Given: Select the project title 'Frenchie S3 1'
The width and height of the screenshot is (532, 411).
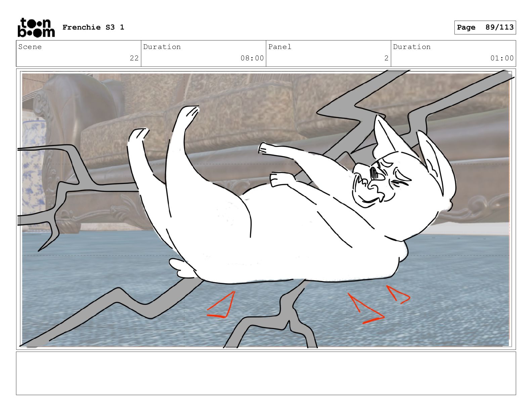Looking at the screenshot, I should [93, 27].
